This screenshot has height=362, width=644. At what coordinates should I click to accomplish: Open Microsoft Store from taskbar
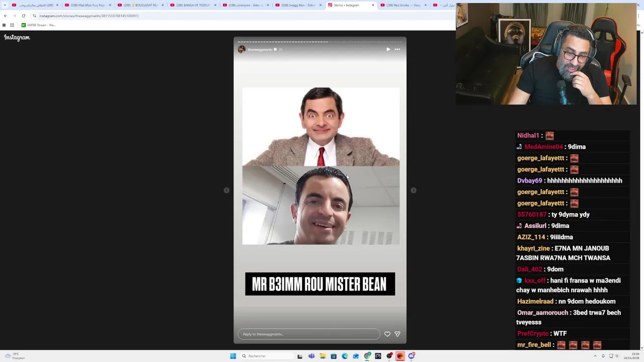pyautogui.click(x=334, y=356)
